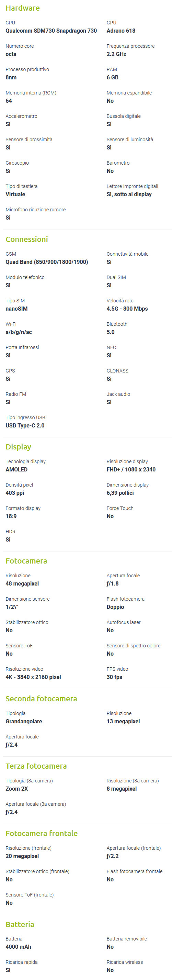Select the Grandangolare camera type
172x980 pixels.
click(x=24, y=722)
